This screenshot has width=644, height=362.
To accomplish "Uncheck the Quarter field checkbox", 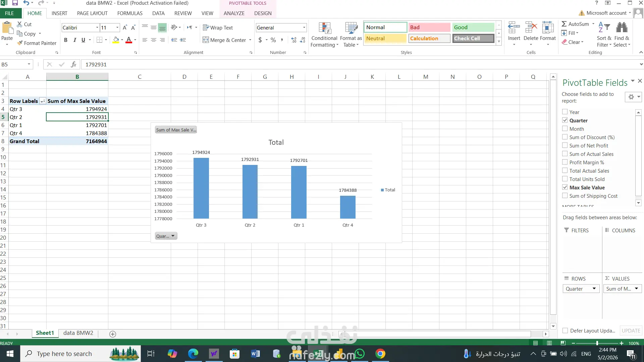I will tap(565, 120).
